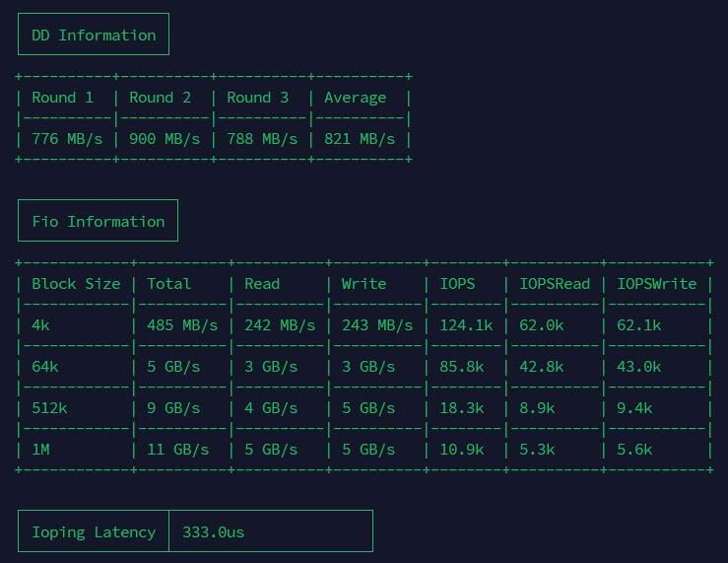Click the 821 MB/s Average value

360,139
